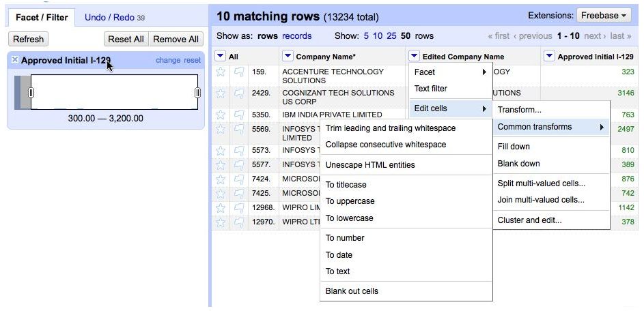Viewport: 644px width, 311px height.
Task: Flag row 5573
Action: pos(238,151)
